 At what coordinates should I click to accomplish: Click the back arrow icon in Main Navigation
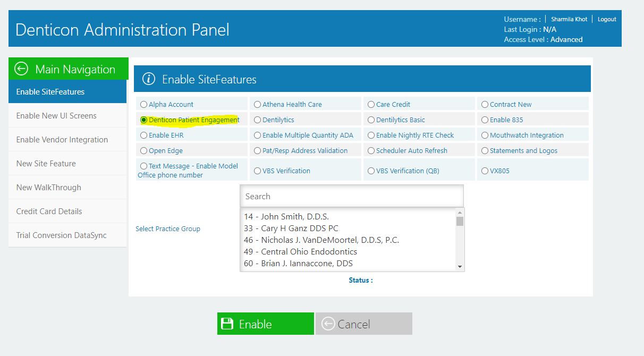(21, 69)
